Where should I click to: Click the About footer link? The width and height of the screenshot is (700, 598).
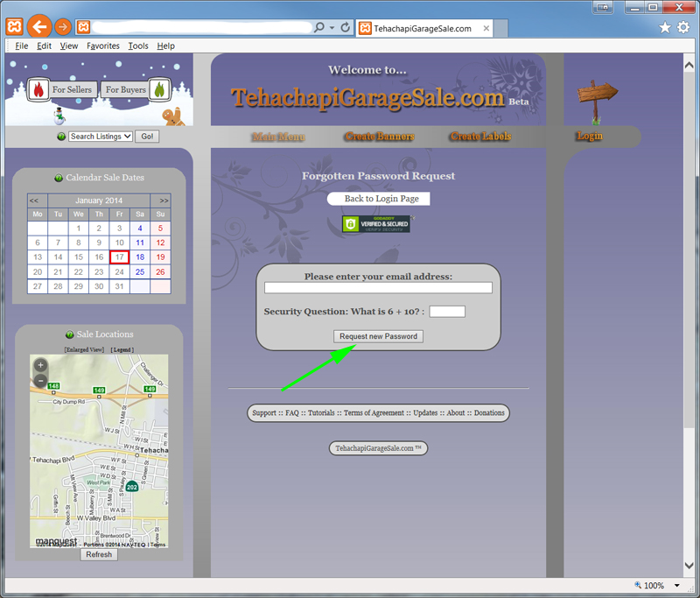coord(456,412)
